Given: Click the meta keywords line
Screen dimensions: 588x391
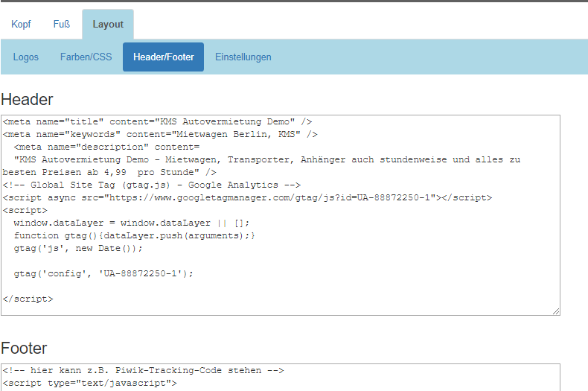Looking at the screenshot, I should pyautogui.click(x=160, y=134).
